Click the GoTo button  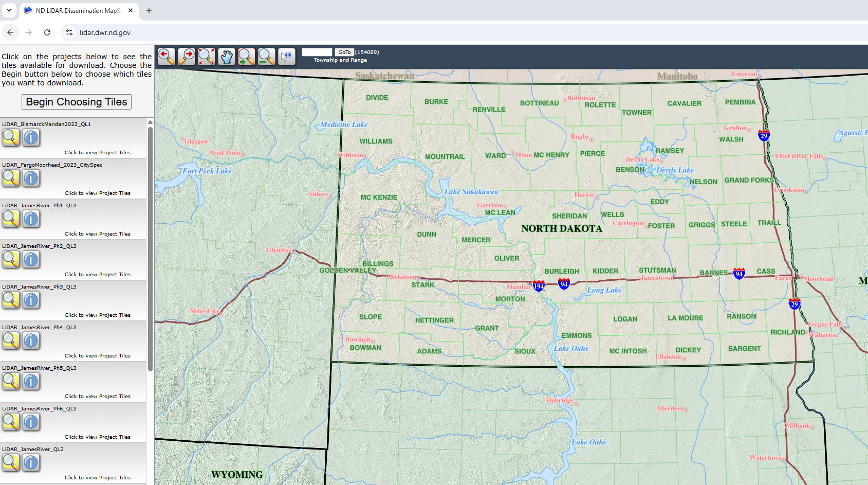pyautogui.click(x=344, y=52)
